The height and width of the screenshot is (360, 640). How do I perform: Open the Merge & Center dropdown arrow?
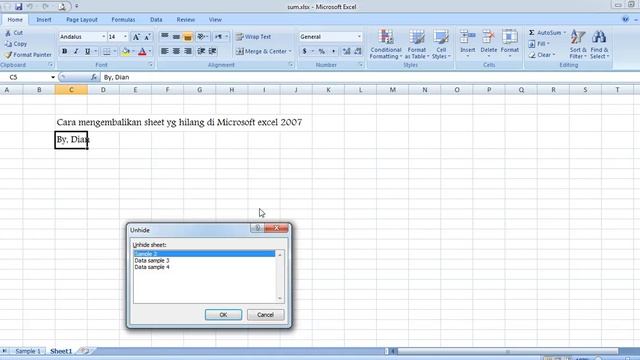point(290,51)
